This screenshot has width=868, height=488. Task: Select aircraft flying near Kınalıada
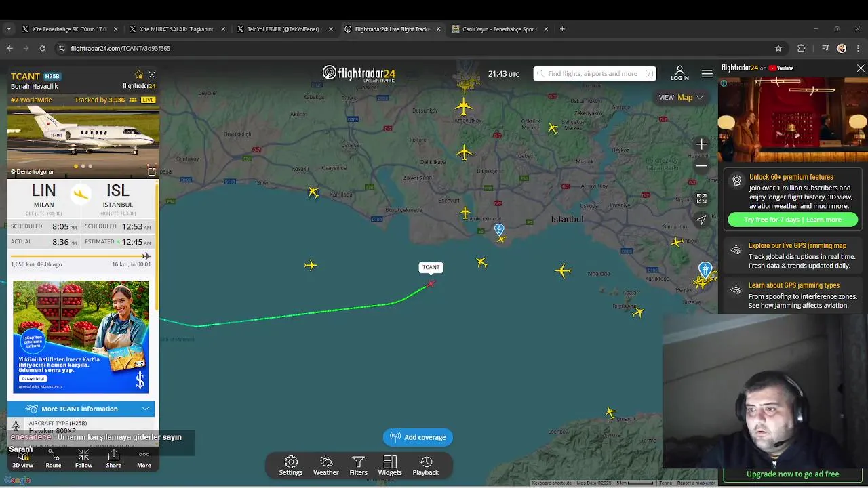click(x=563, y=271)
